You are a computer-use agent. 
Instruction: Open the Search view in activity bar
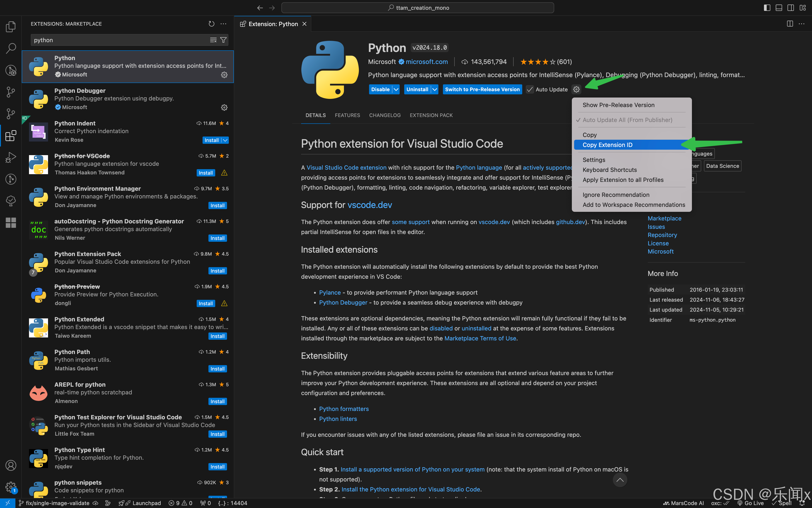tap(11, 48)
